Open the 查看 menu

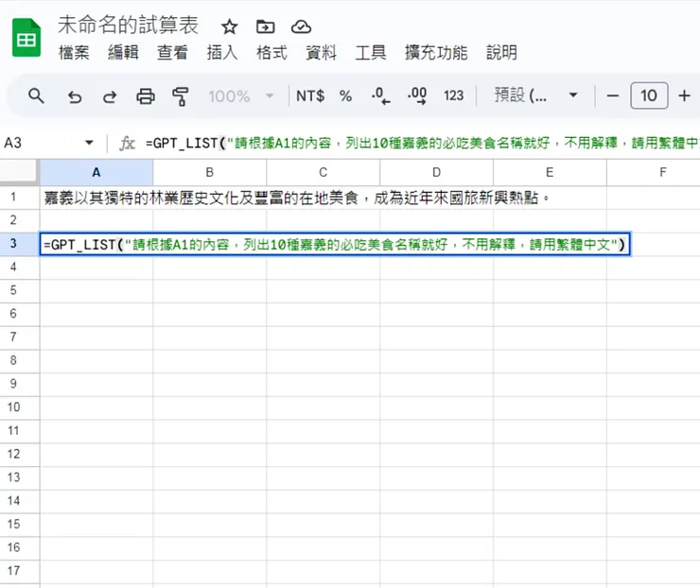coord(172,53)
